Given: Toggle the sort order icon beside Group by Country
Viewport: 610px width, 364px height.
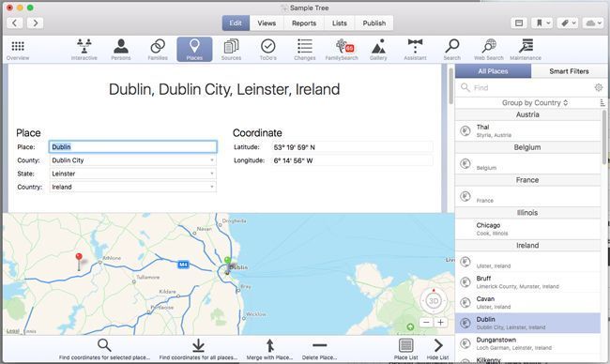Looking at the screenshot, I should (x=602, y=102).
